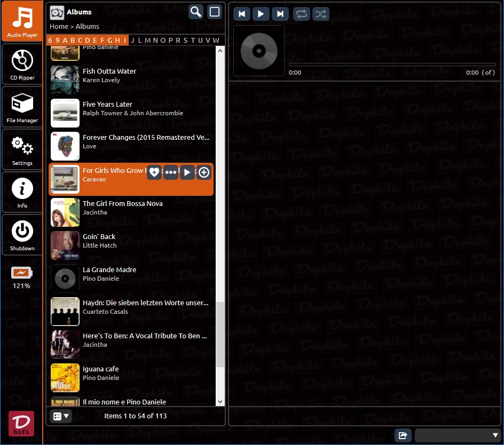Click the search magnifier in Albums panel

click(x=196, y=12)
